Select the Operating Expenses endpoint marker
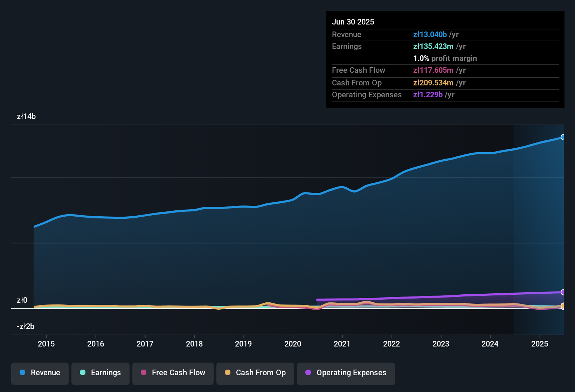This screenshot has width=575, height=392. (563, 292)
